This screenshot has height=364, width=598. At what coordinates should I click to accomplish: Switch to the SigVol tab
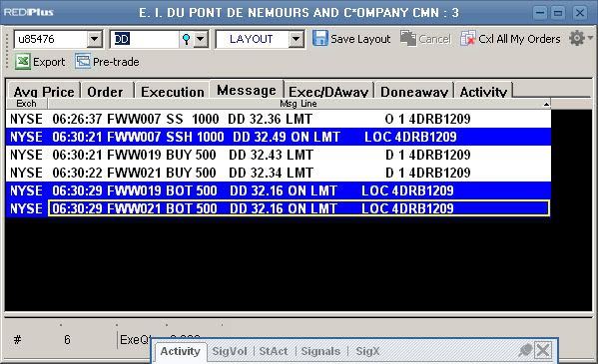pyautogui.click(x=230, y=351)
